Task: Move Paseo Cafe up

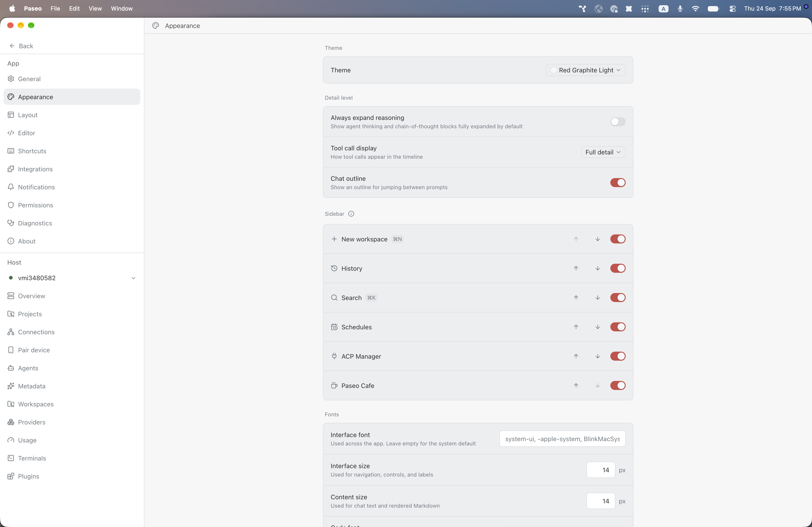Action: click(x=576, y=385)
